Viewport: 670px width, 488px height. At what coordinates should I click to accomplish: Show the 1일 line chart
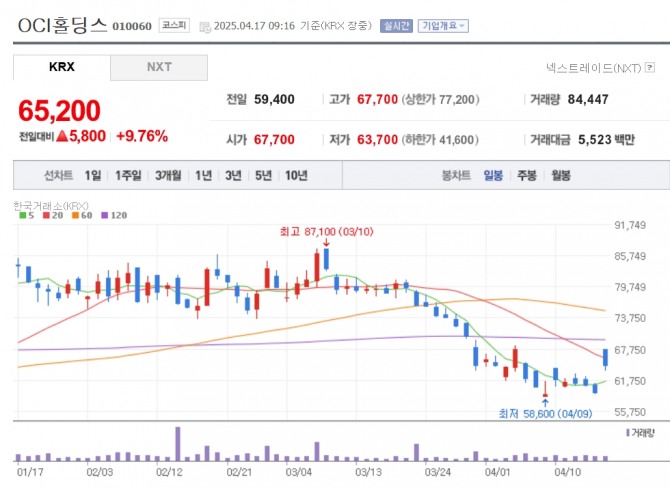pyautogui.click(x=93, y=175)
